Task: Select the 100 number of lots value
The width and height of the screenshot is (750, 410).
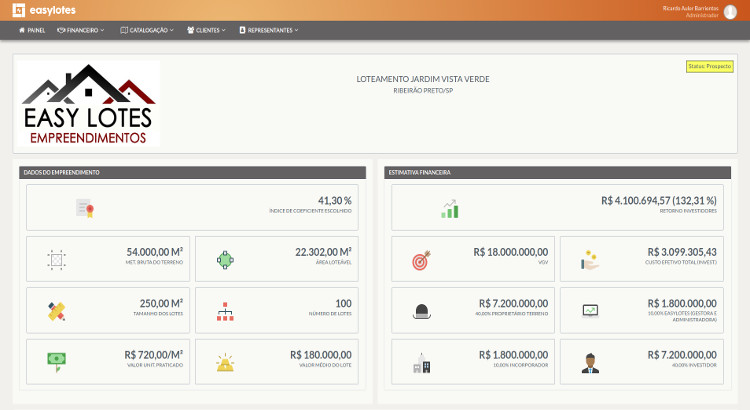Action: point(343,303)
